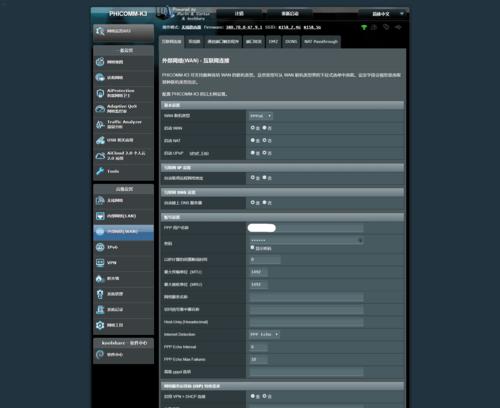Click the idle disconnect time field
This screenshot has height=408, width=500.
(265, 259)
